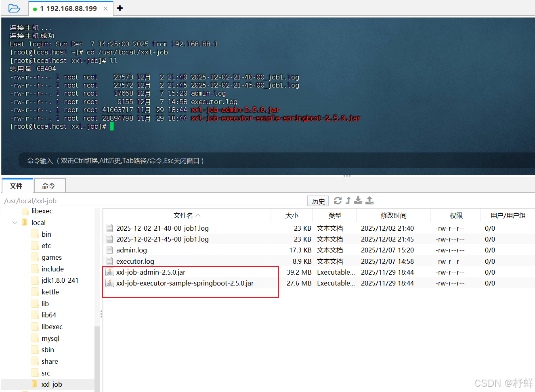The width and height of the screenshot is (535, 392).
Task: Select xxl-job-executor-sample-springboot-2.5.0.jar file
Action: 185,283
